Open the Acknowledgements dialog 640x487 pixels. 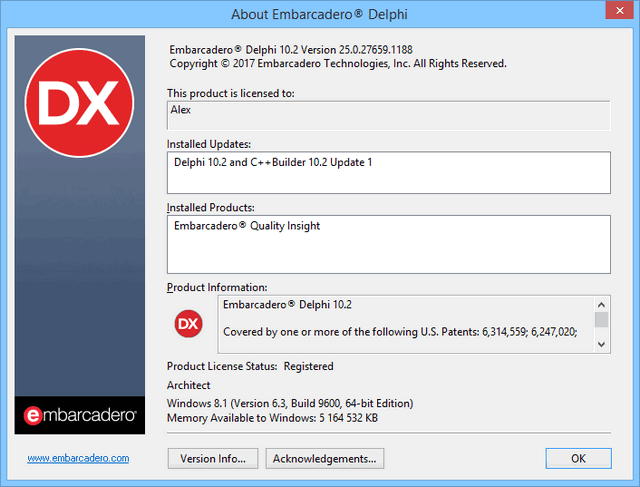pyautogui.click(x=324, y=458)
